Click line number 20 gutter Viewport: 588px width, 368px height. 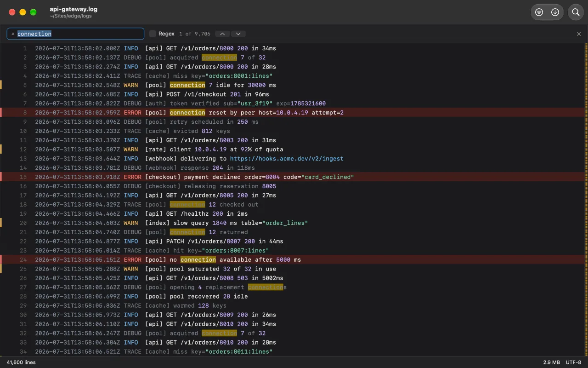point(23,223)
